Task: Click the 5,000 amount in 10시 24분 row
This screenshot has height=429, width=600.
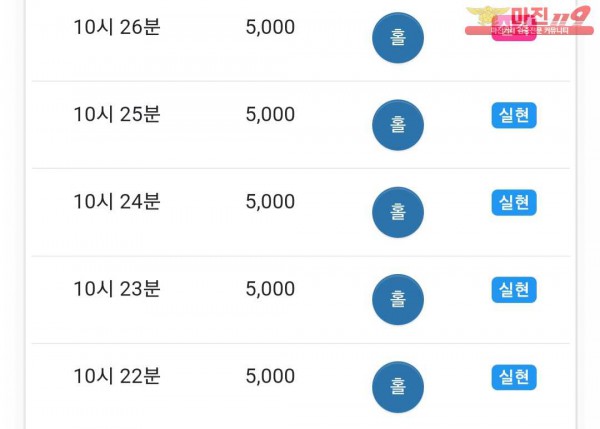Action: [270, 202]
